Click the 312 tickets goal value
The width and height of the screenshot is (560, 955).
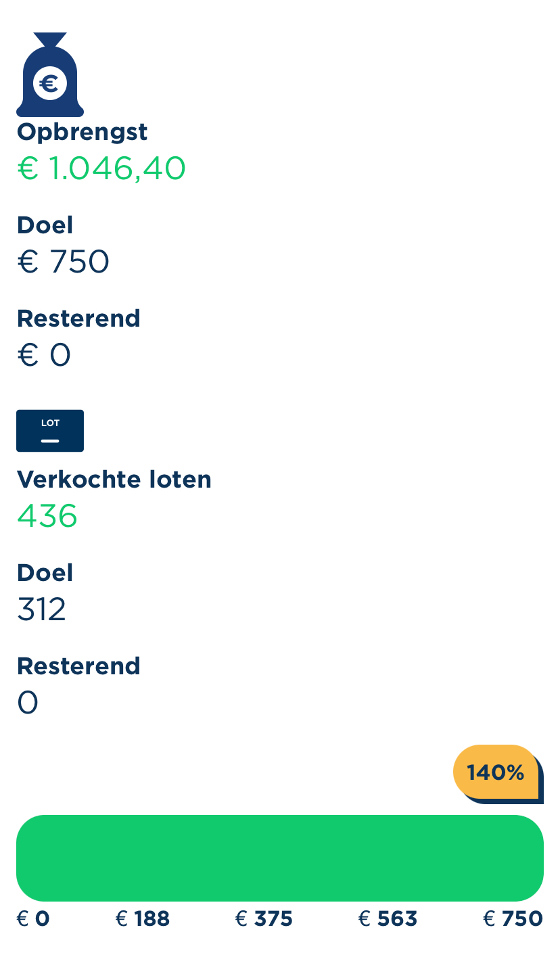(x=41, y=609)
